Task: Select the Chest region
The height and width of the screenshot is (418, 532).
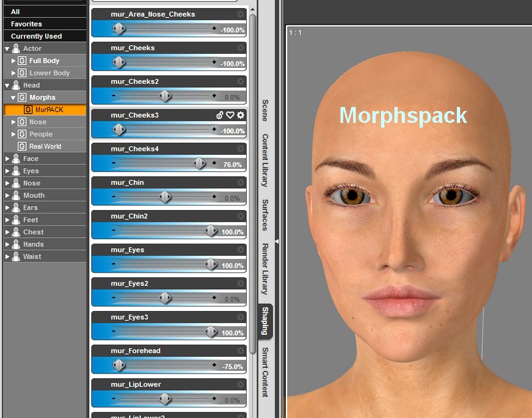Action: coord(45,232)
